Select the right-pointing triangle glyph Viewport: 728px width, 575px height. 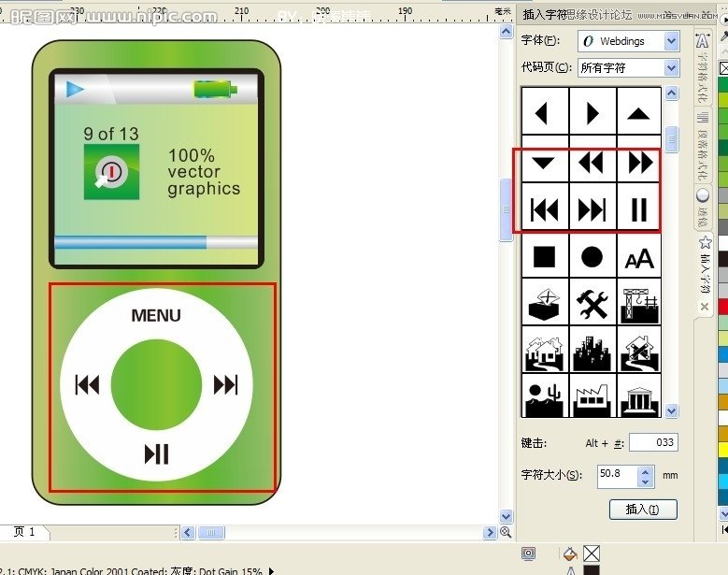592,111
